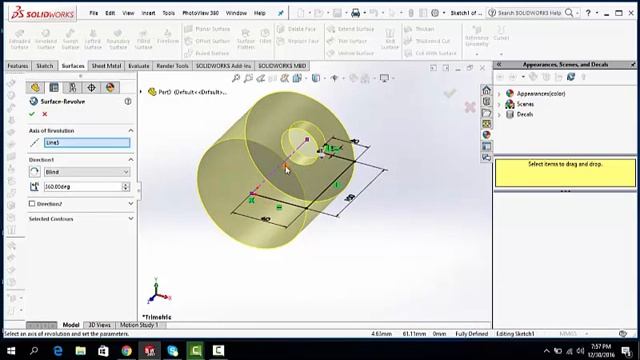Image resolution: width=640 pixels, height=360 pixels.
Task: Cancel Surface-Revolve with red X
Action: 44,114
